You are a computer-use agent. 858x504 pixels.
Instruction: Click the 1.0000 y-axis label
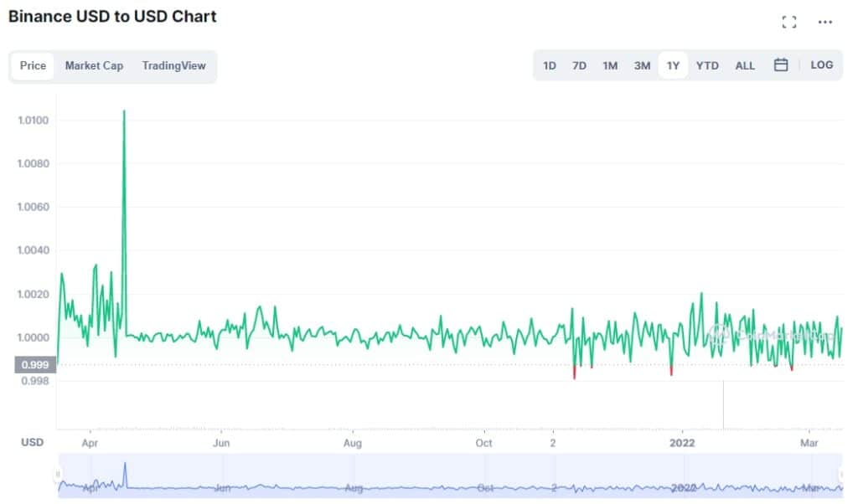tap(34, 337)
